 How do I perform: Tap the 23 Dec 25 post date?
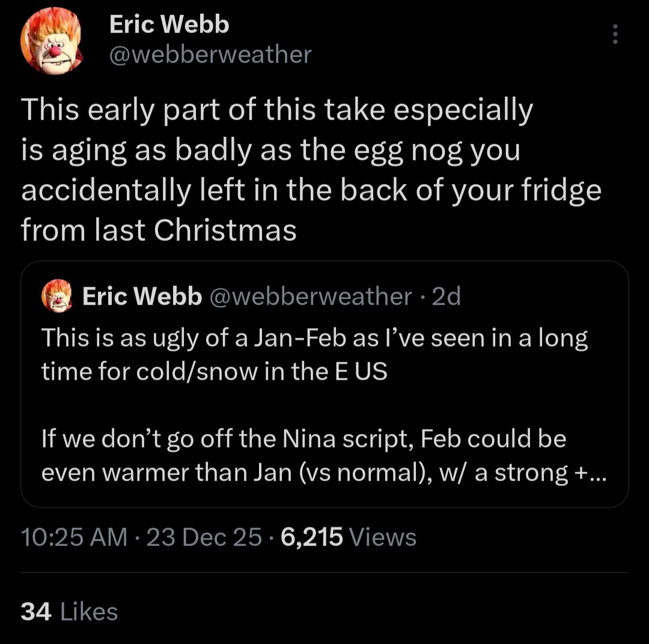tap(204, 537)
